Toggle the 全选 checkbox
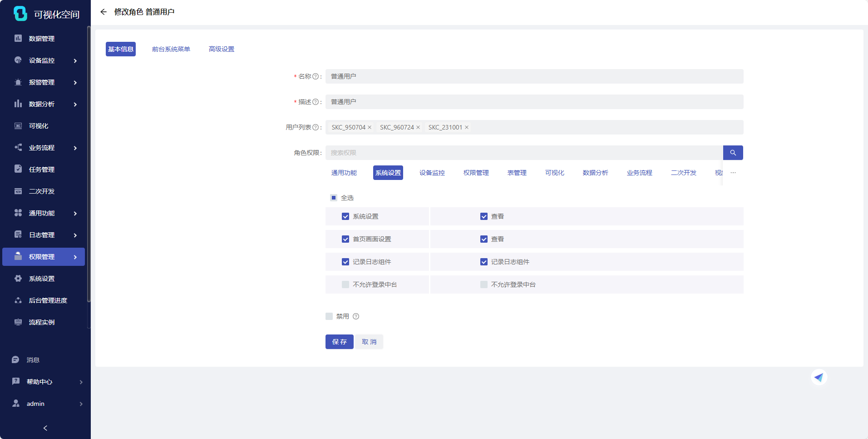This screenshot has height=439, width=868. pos(334,198)
